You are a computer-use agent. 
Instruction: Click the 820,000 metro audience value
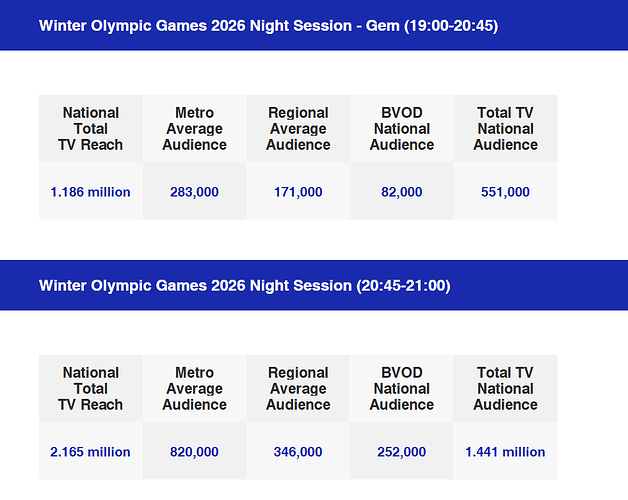(194, 452)
